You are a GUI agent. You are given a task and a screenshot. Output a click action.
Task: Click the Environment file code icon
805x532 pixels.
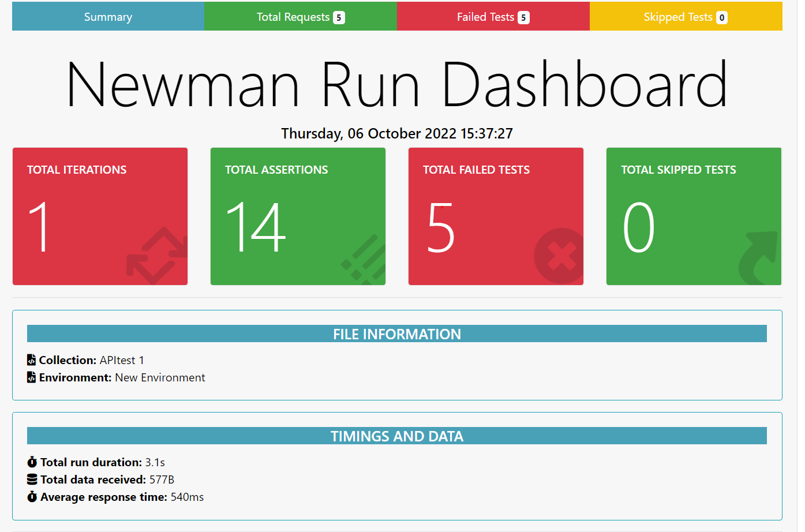pos(31,377)
